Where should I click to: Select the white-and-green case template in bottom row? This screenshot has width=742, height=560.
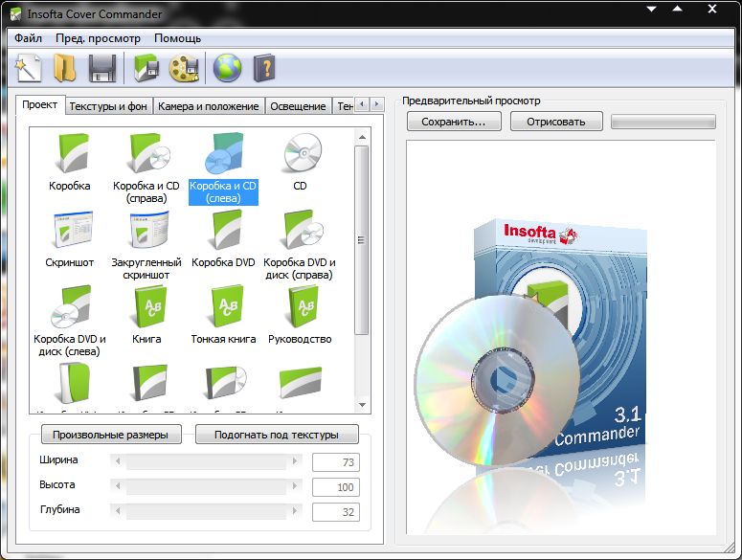tap(74, 382)
